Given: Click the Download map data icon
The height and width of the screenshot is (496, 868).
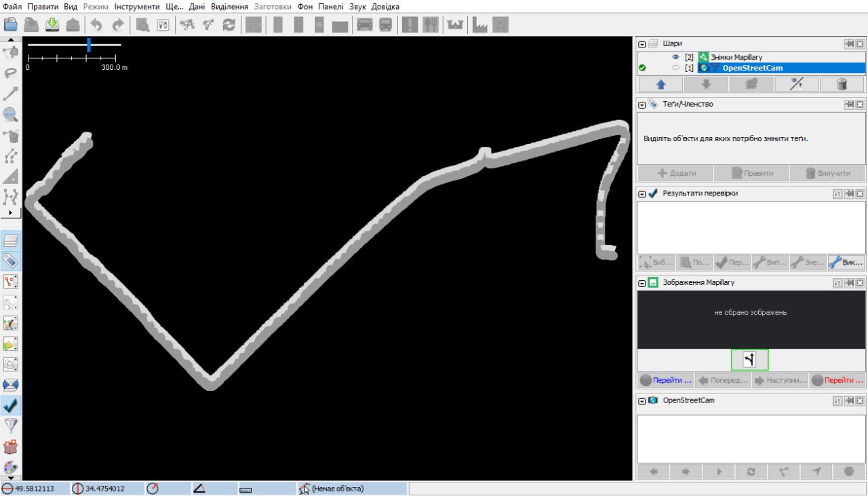Looking at the screenshot, I should (x=52, y=25).
